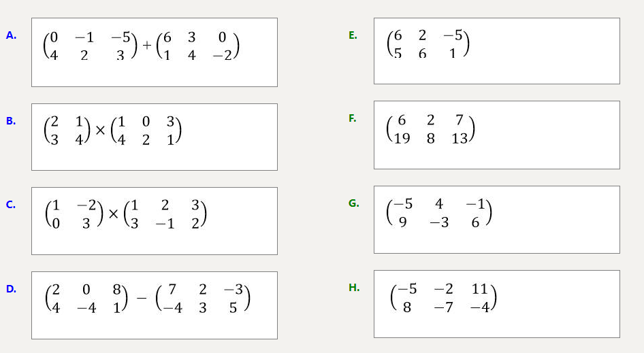This screenshot has height=353, width=644.
Task: Click the green letter label E
Action: point(353,35)
